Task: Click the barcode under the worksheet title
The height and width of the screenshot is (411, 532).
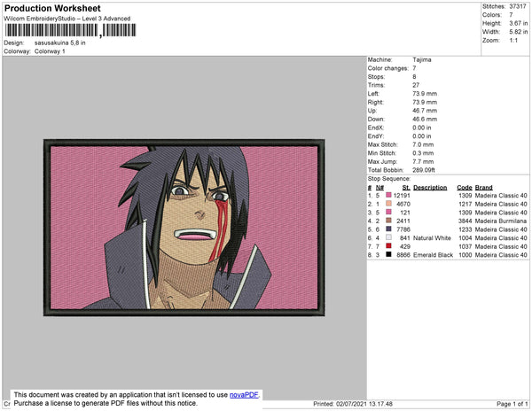Action: (71, 30)
